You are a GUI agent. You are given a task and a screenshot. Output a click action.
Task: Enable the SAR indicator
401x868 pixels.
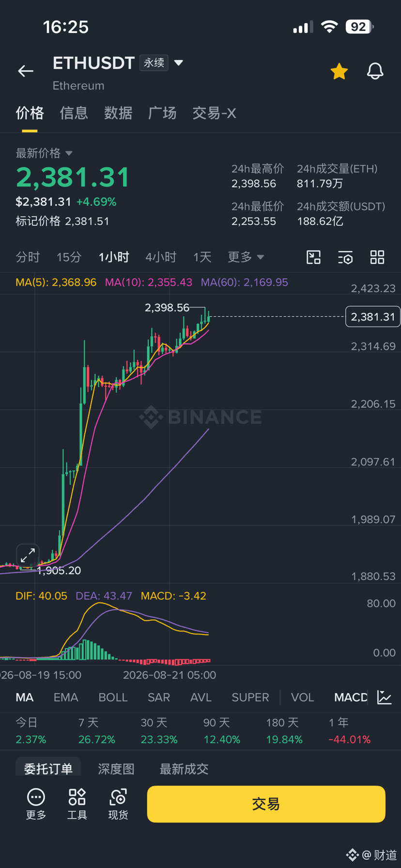(159, 697)
